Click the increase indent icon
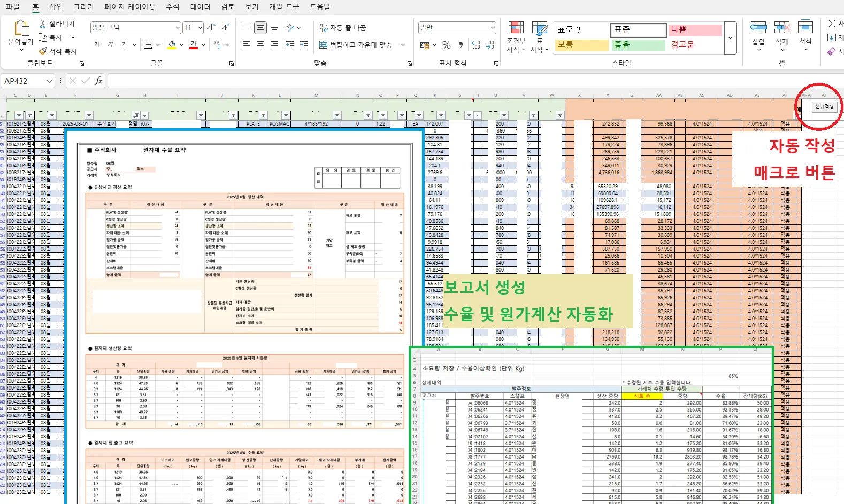The image size is (844, 504). pos(304,45)
